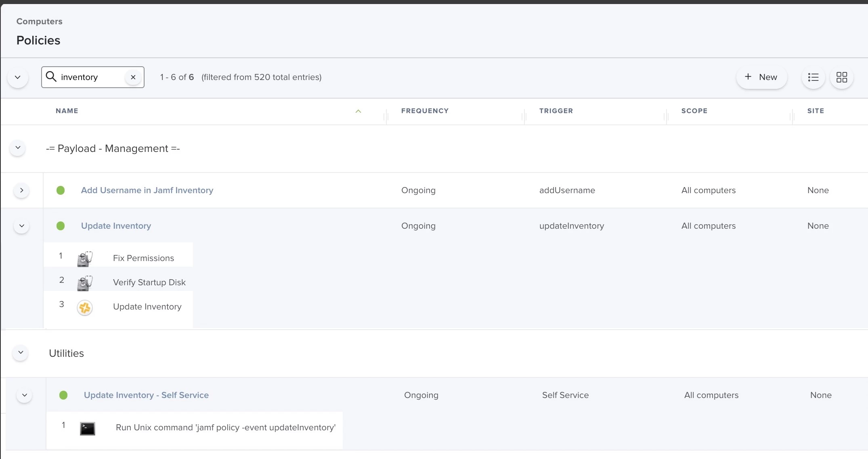The width and height of the screenshot is (868, 459).
Task: Open the chevron menu left of search
Action: (18, 77)
